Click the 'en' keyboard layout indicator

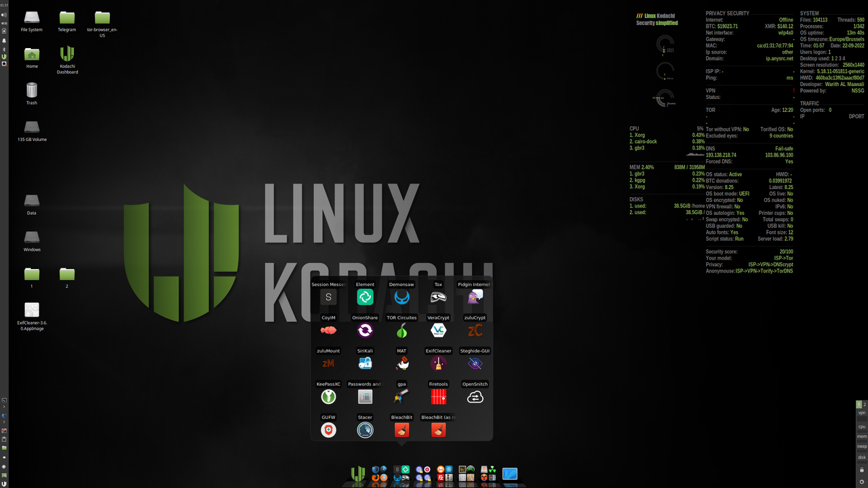(x=4, y=22)
